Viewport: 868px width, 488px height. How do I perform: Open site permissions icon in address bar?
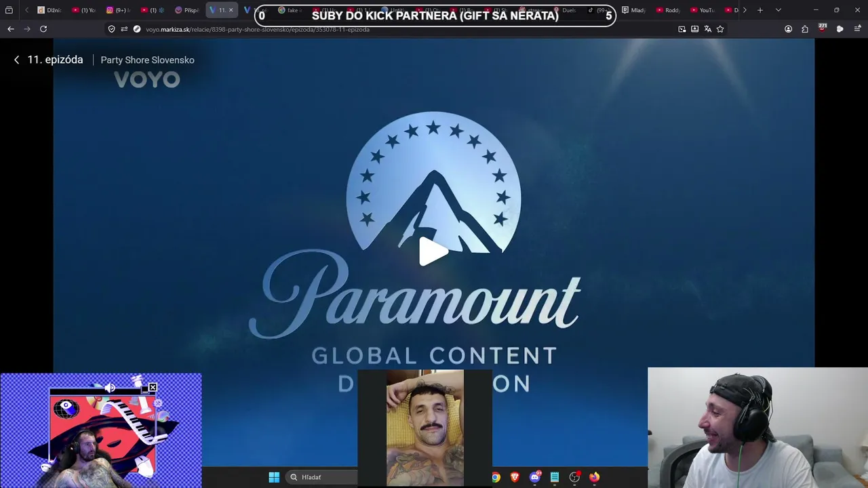tap(124, 29)
